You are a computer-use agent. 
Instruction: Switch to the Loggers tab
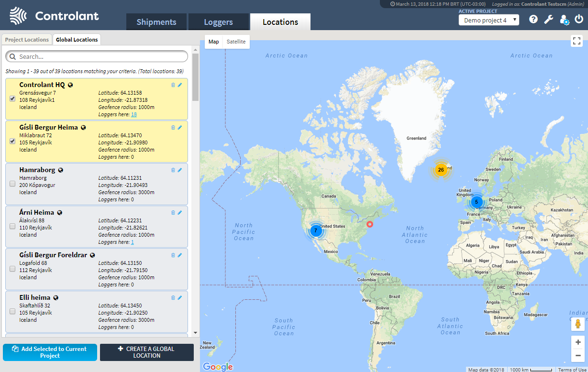coord(218,22)
